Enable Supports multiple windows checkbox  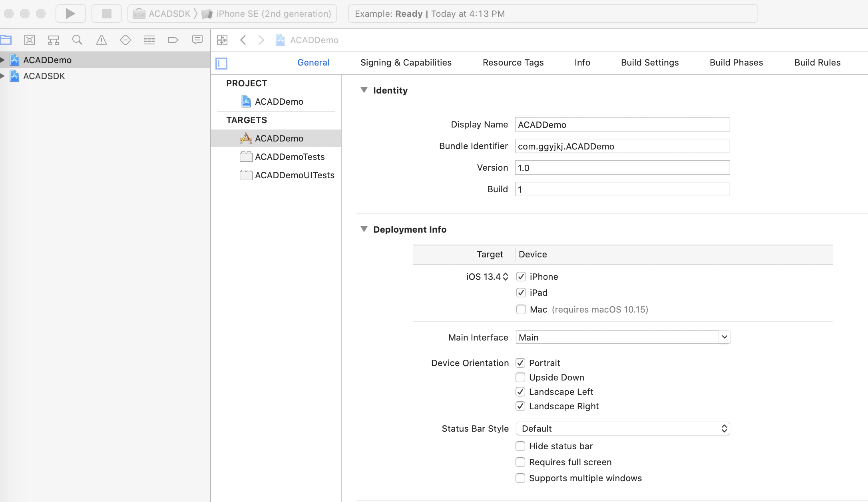point(520,478)
